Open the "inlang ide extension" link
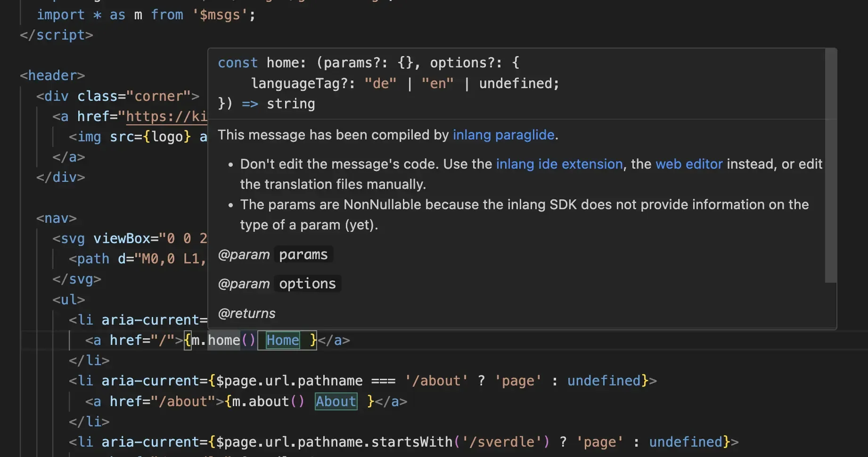Screen dimensions: 868x457 click(559, 164)
